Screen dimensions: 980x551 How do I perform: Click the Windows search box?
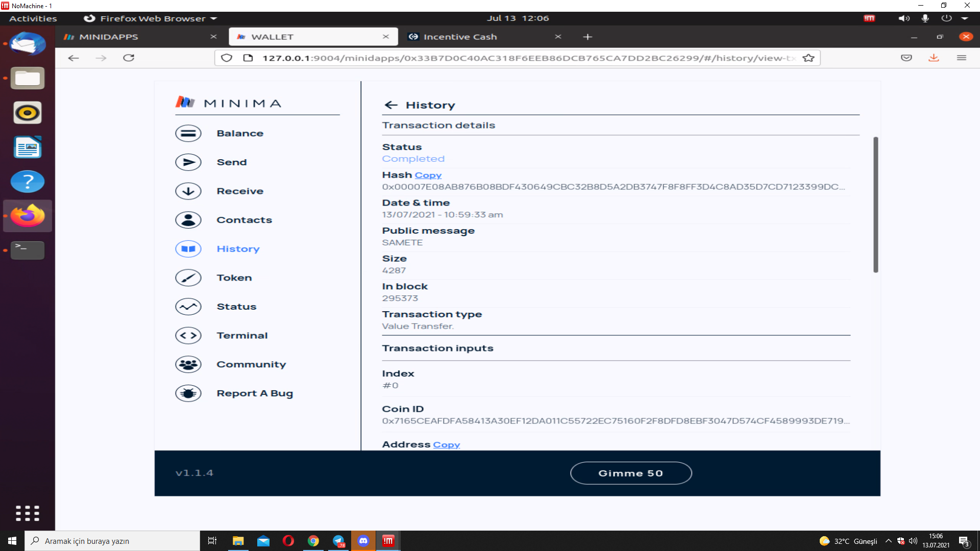tap(112, 541)
